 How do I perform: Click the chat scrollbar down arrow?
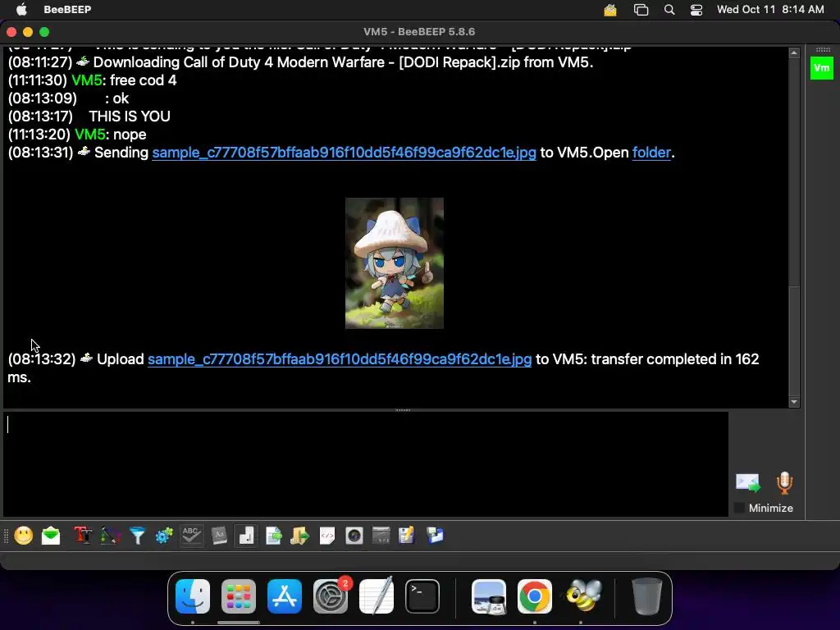794,402
